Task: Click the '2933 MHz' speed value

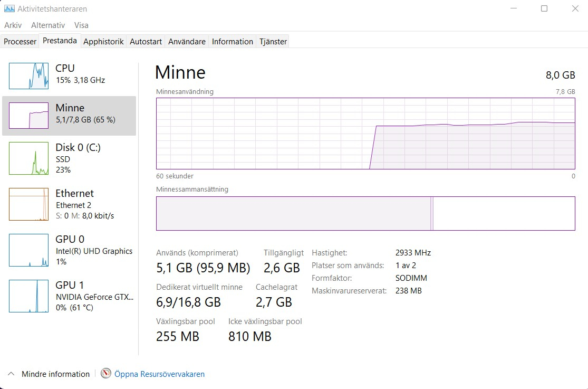Action: pos(413,253)
